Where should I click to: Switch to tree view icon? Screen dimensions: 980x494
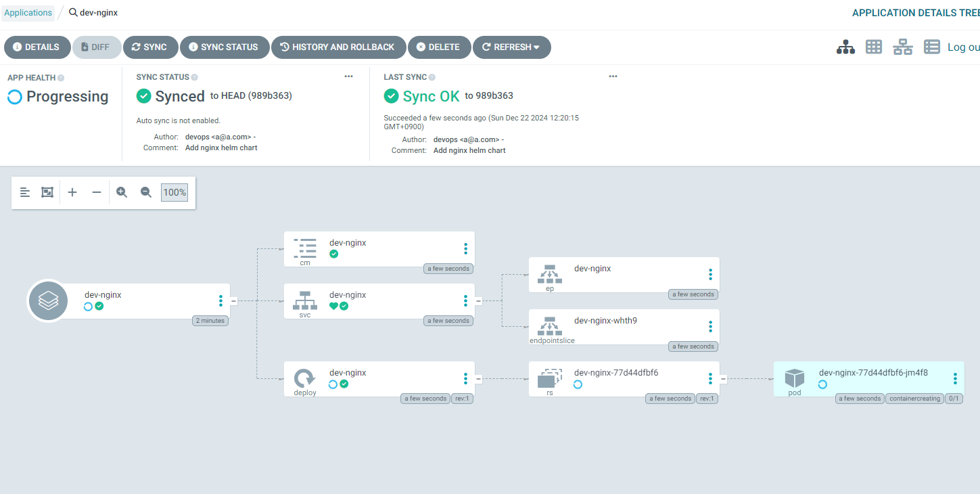[x=845, y=47]
